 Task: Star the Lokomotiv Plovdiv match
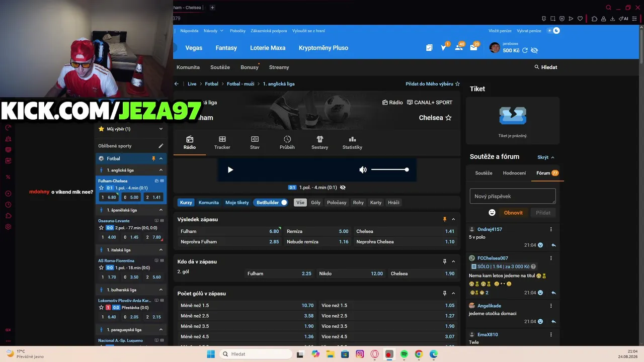101,308
